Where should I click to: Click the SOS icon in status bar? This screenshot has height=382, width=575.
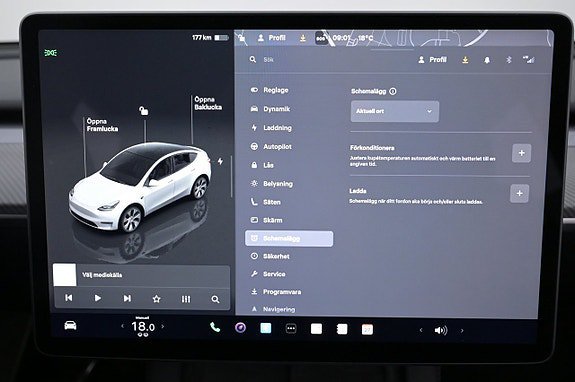coord(321,38)
